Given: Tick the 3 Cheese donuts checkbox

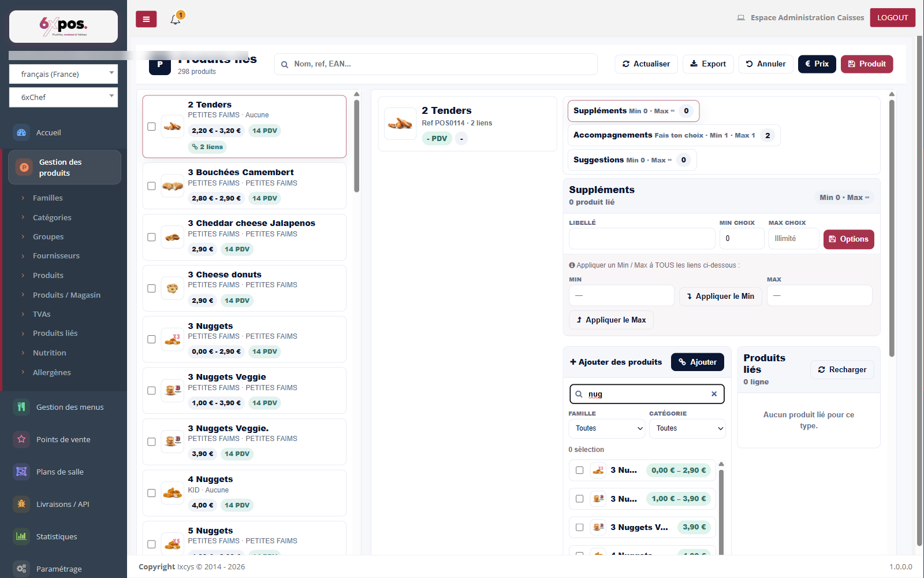Looking at the screenshot, I should point(151,288).
